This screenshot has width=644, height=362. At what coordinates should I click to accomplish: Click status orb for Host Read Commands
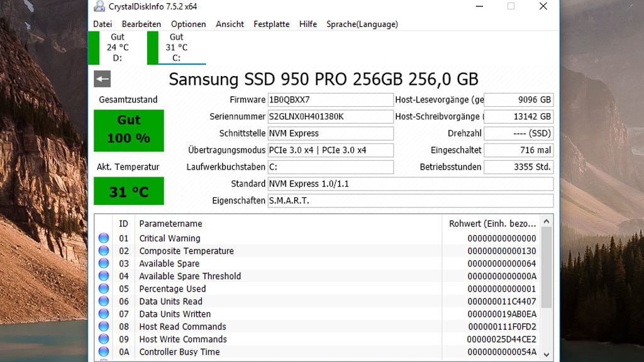pyautogui.click(x=104, y=326)
